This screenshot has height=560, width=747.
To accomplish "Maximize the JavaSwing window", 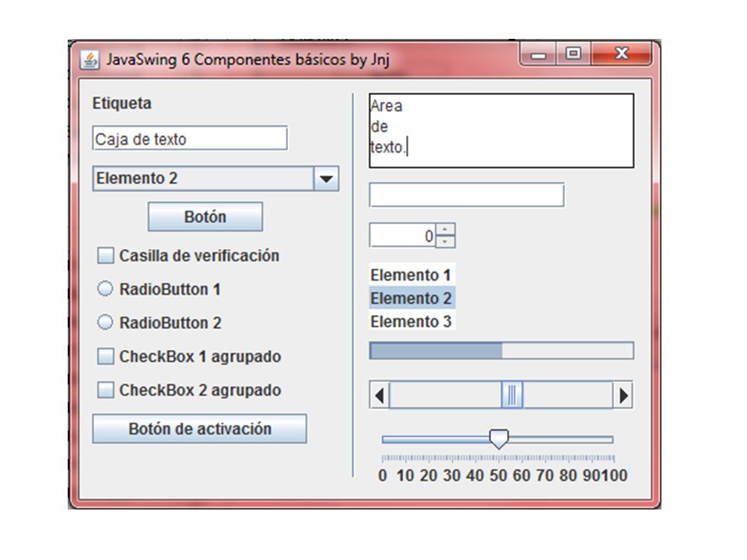I will 573,54.
